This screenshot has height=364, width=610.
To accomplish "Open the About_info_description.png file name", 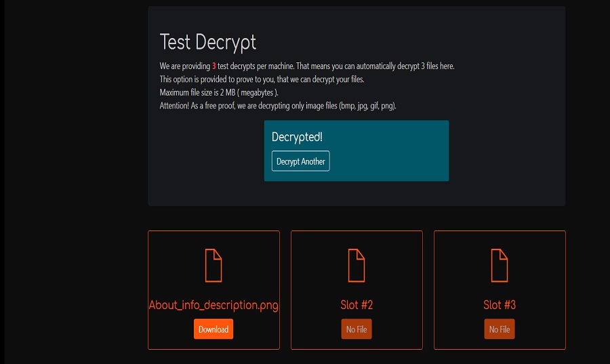I will [213, 305].
